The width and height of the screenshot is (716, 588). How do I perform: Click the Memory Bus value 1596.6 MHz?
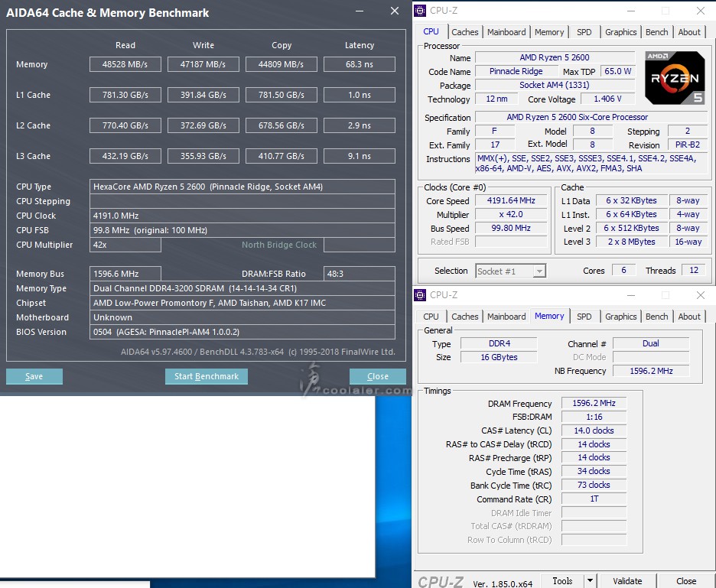tap(125, 274)
